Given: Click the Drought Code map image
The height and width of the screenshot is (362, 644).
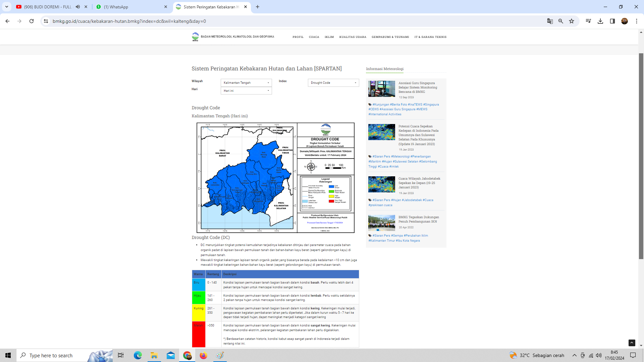Looking at the screenshot, I should 275,178.
